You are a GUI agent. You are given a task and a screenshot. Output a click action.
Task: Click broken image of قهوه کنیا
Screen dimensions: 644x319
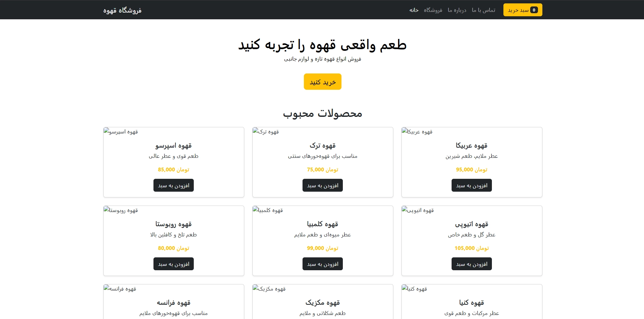[415, 289]
